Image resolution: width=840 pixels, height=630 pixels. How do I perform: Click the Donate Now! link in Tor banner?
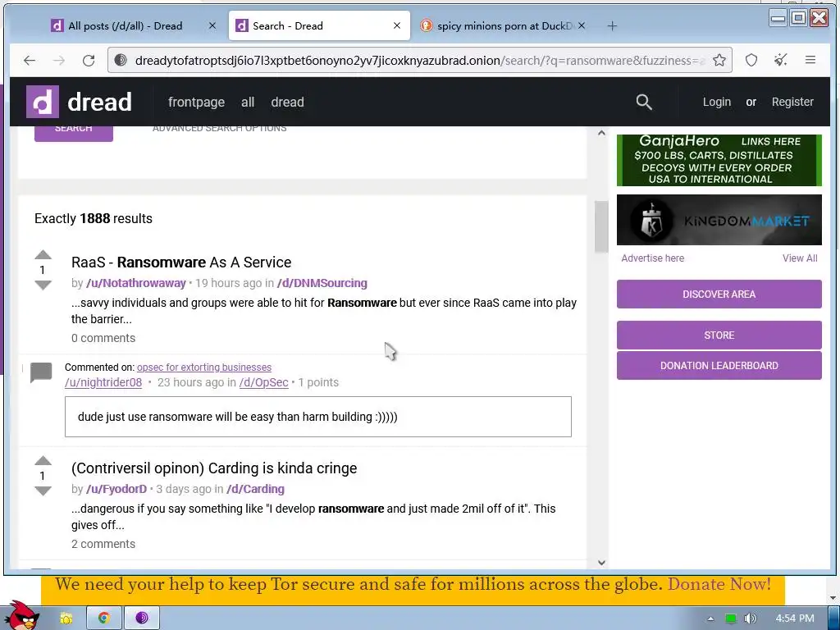click(719, 584)
